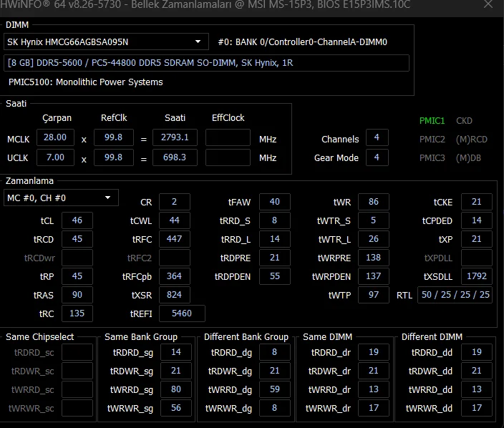Click the Channels value field

pos(377,138)
